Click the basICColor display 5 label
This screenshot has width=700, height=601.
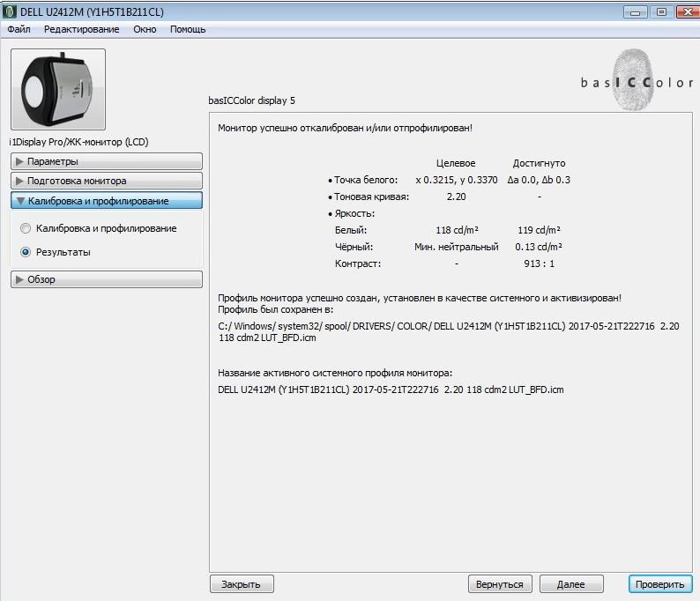252,100
